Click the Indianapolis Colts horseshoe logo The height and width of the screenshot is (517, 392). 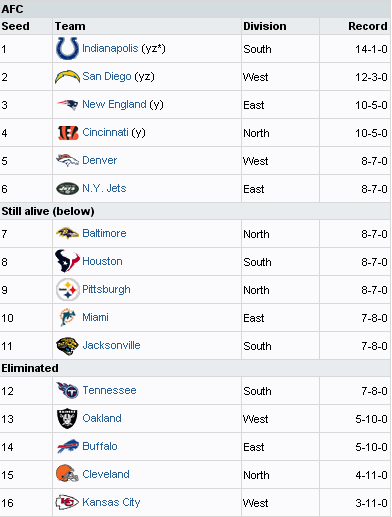coord(67,49)
